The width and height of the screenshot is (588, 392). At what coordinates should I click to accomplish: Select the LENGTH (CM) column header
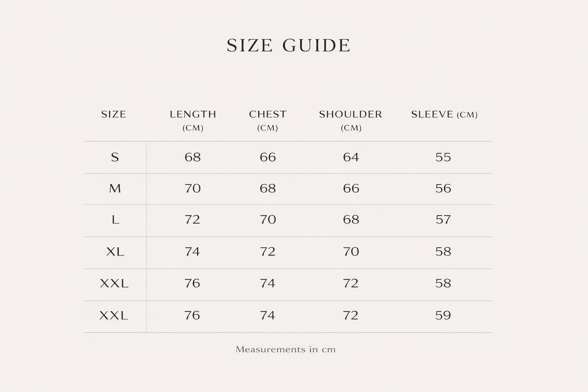[x=193, y=121]
